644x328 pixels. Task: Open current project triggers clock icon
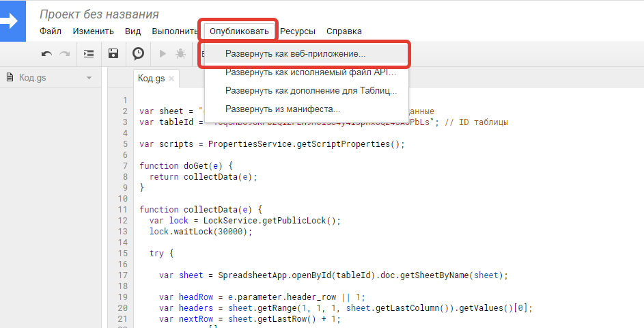pyautogui.click(x=138, y=53)
